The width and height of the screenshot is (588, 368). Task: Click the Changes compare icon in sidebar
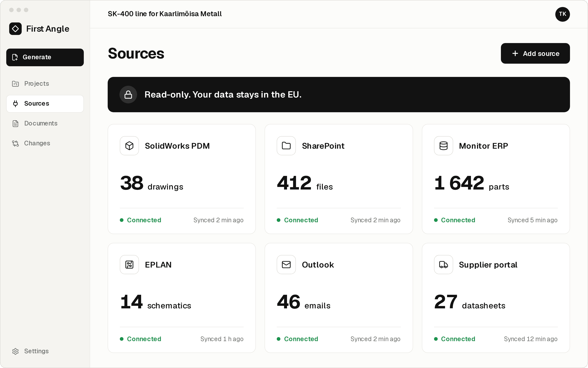pyautogui.click(x=15, y=143)
